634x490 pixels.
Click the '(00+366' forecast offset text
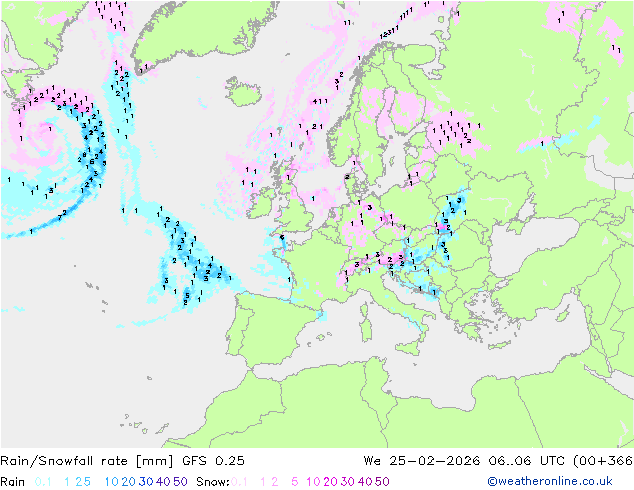pos(603,461)
